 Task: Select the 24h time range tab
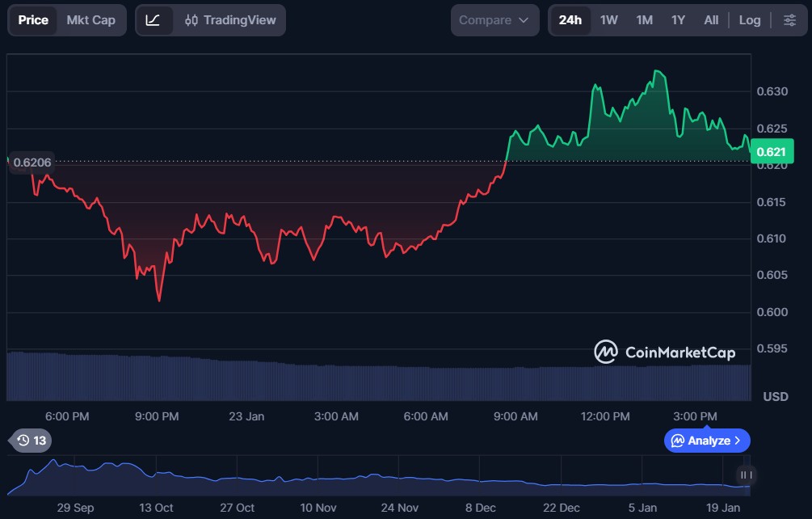tap(570, 20)
